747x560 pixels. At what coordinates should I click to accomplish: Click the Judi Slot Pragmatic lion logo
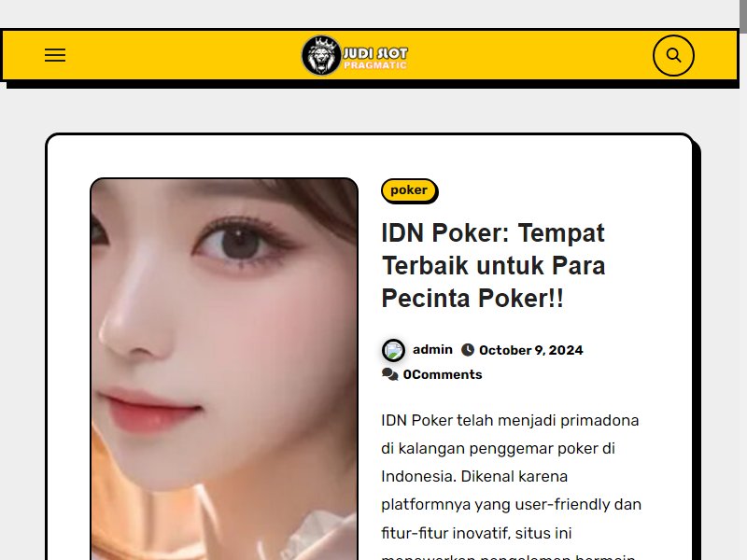[x=321, y=55]
